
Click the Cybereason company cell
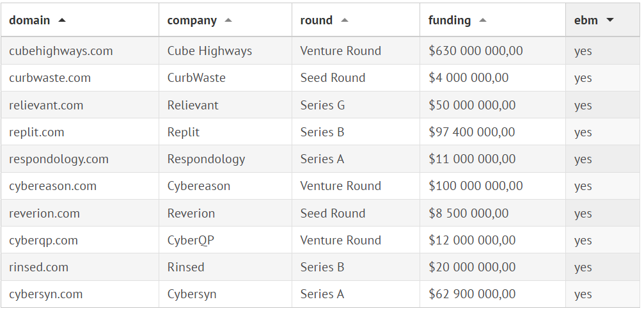199,186
